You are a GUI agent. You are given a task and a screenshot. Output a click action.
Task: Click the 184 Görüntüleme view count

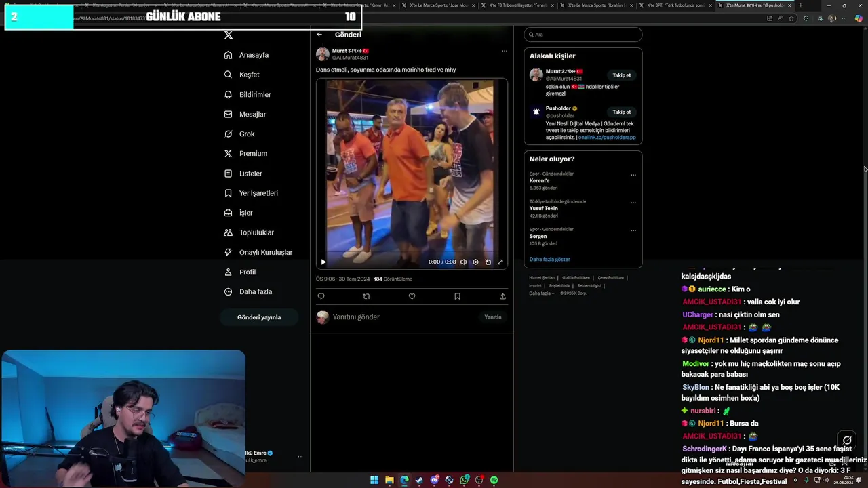(393, 279)
